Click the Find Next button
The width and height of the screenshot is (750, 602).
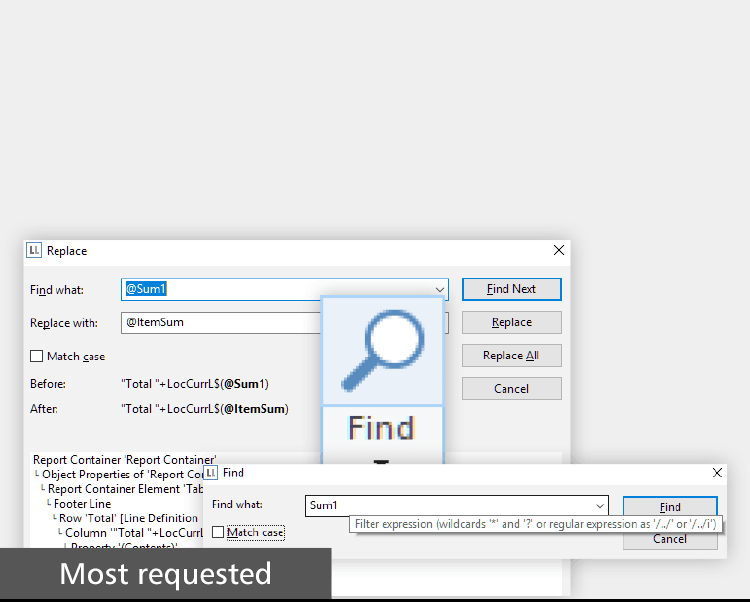click(x=511, y=289)
